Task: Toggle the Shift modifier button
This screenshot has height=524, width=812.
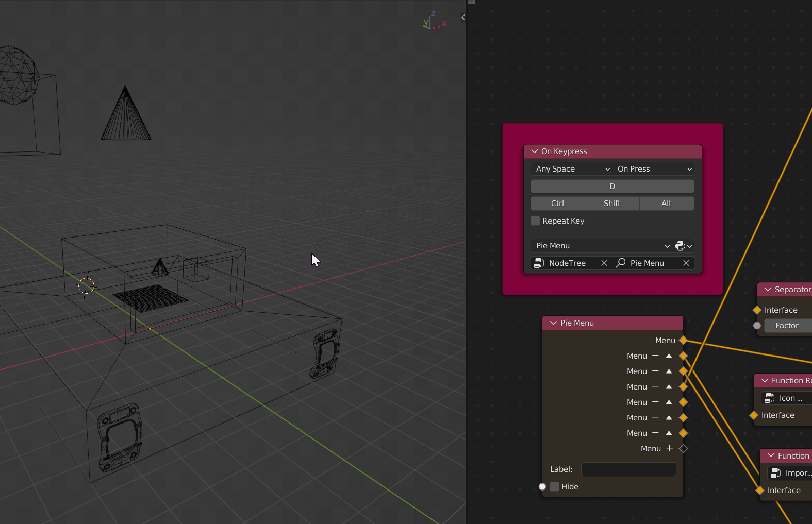Action: pos(612,204)
